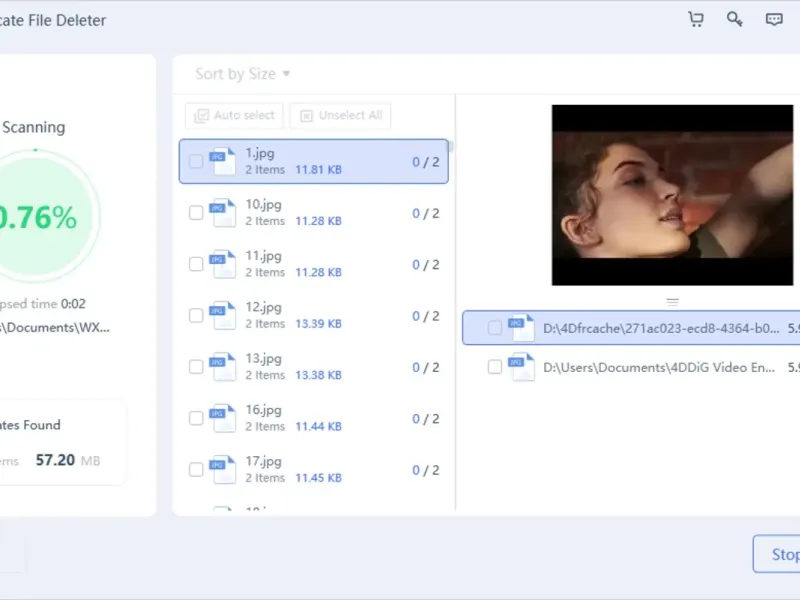Check the D:\4Dfrcache file checkbox
The width and height of the screenshot is (800, 600).
click(494, 328)
